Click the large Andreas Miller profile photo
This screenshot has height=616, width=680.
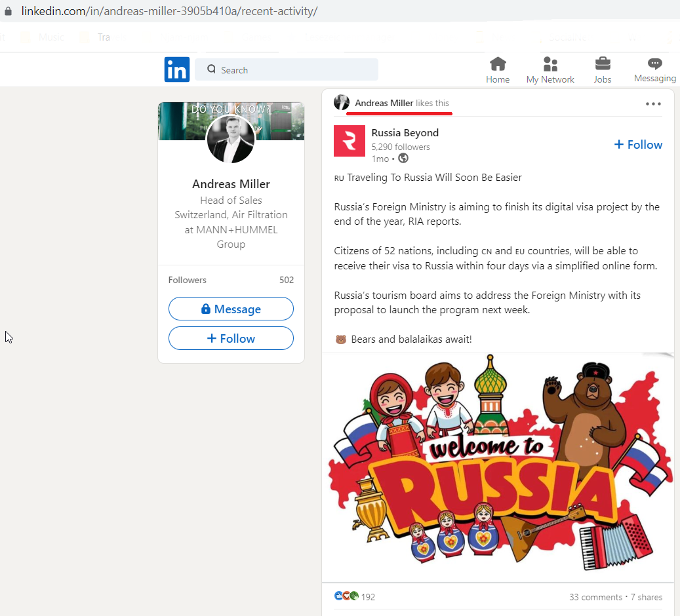[x=231, y=139]
